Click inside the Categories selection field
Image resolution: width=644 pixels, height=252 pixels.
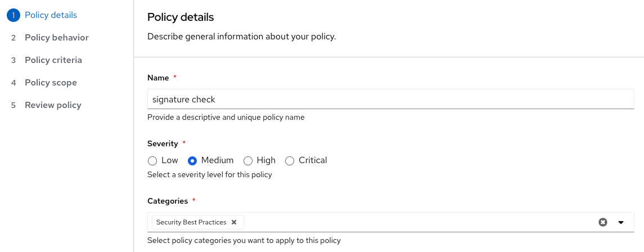(x=416, y=222)
